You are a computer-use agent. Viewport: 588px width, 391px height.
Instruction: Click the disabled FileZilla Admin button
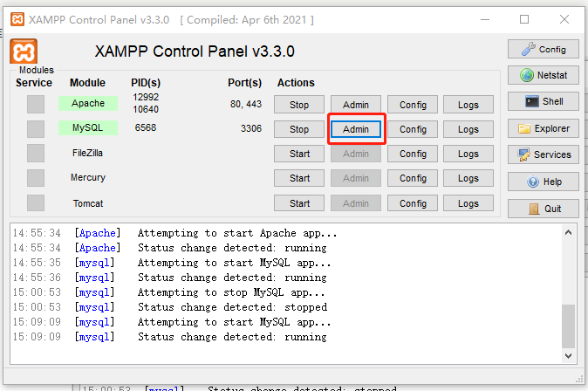point(355,154)
